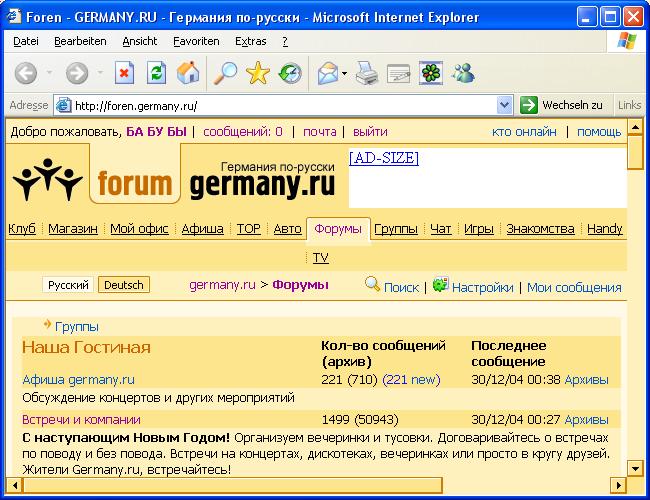Open the Datei menu
650x500 pixels.
pyautogui.click(x=26, y=41)
